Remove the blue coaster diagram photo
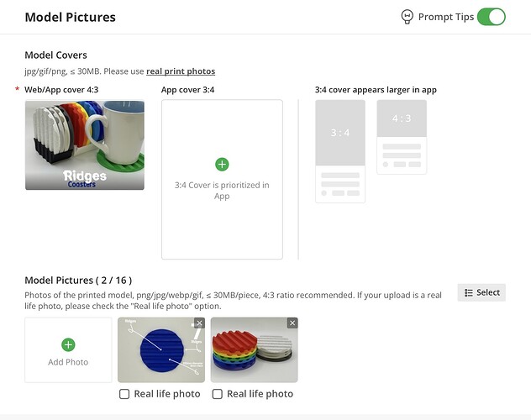 click(199, 323)
